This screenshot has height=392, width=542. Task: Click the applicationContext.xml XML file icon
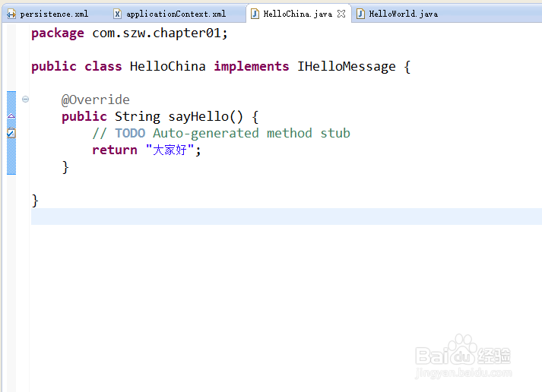[x=117, y=14]
